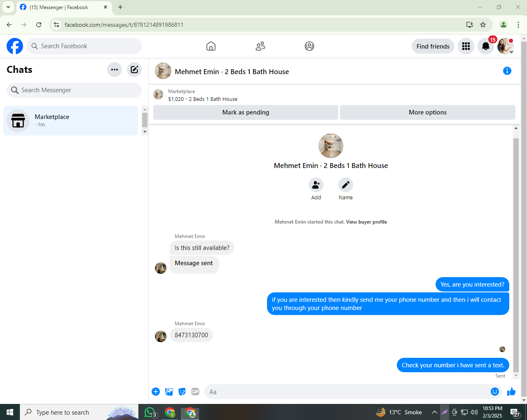This screenshot has width=527, height=420.
Task: Close the Messenger browser tab
Action: coord(105,7)
